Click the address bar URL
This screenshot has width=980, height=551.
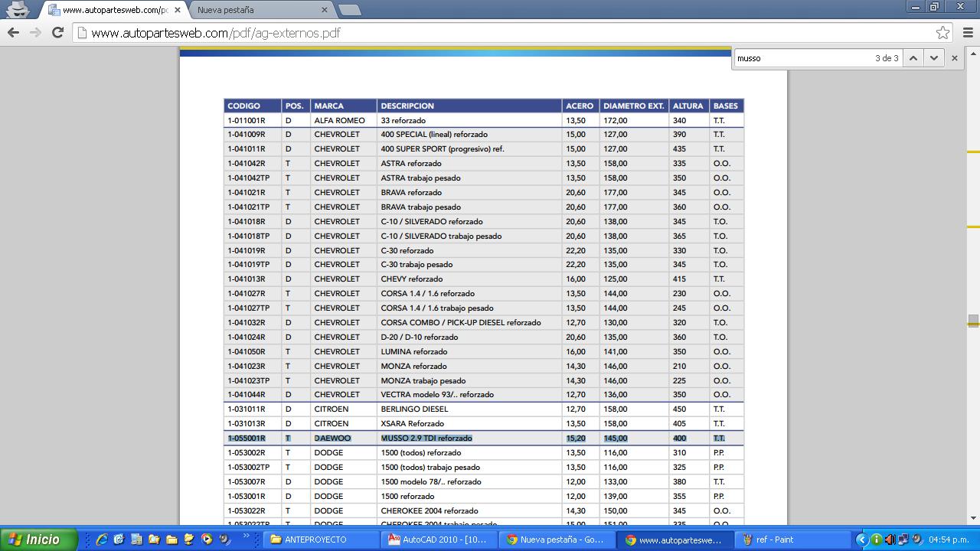[215, 33]
